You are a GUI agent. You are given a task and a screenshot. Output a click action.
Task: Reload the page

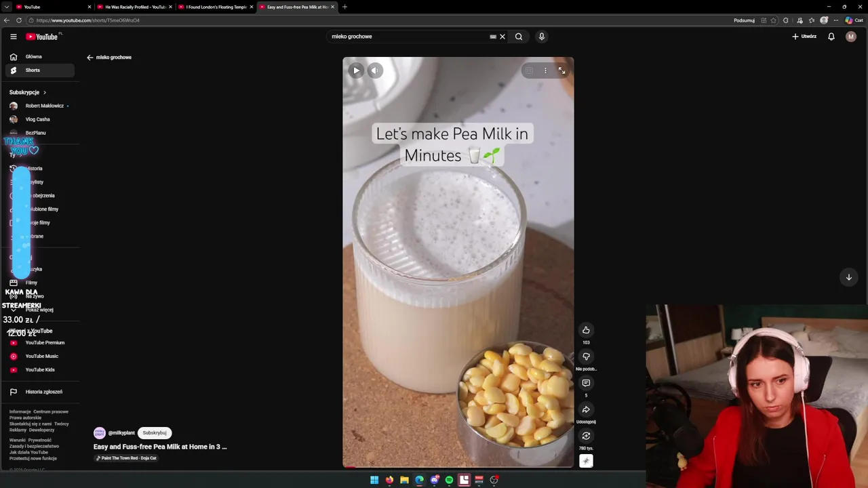coord(18,20)
